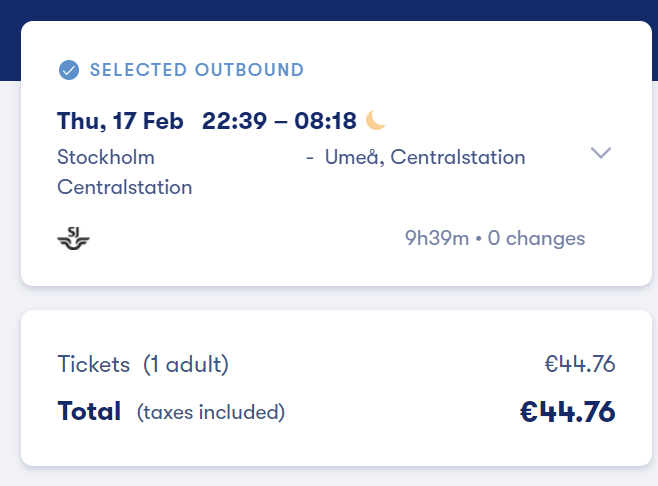Select Umeå, Centralstation arrival text
The height and width of the screenshot is (486, 658).
tap(425, 157)
